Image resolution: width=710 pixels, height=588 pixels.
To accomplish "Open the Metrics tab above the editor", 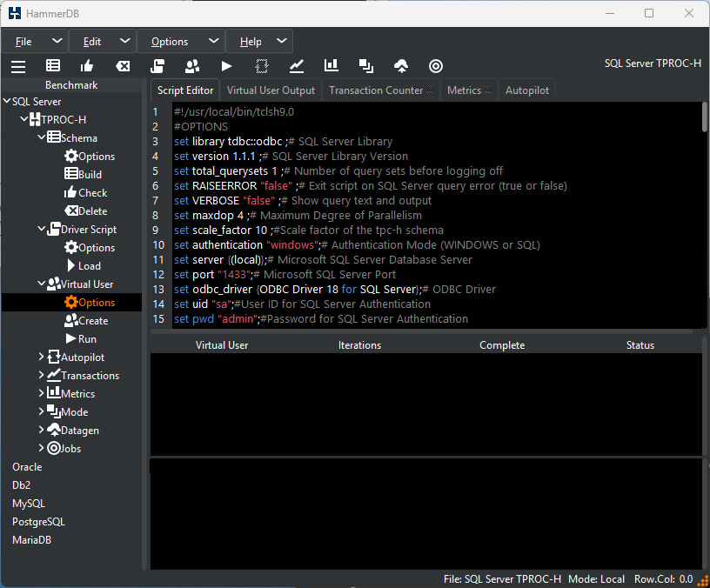I will [469, 90].
